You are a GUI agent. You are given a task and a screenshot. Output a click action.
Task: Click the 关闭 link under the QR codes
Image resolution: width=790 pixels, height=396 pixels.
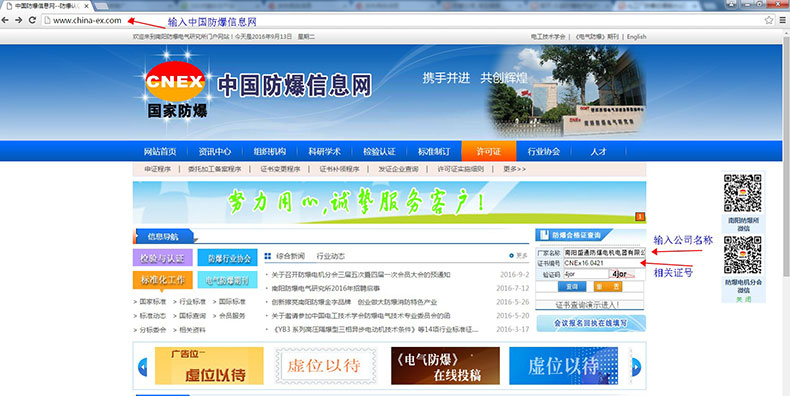click(743, 299)
